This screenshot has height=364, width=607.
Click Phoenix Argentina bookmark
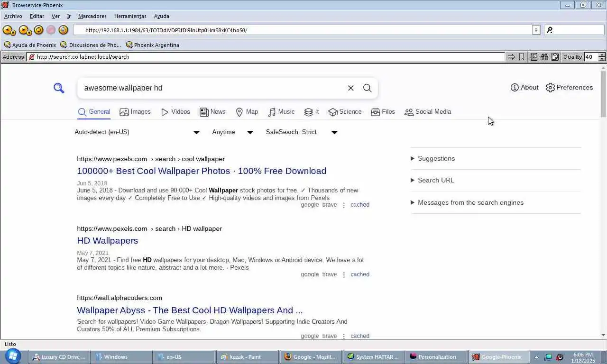(x=152, y=45)
